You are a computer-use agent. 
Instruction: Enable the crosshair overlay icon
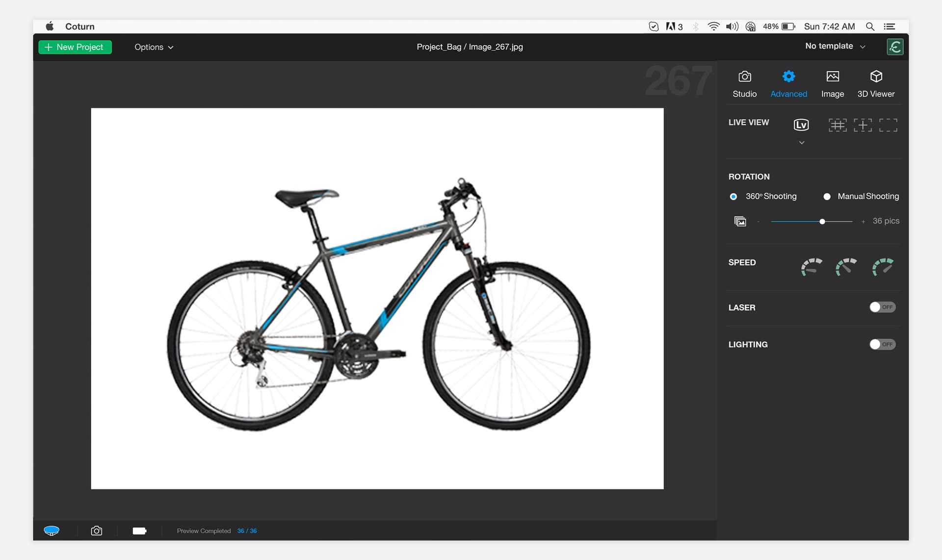863,125
